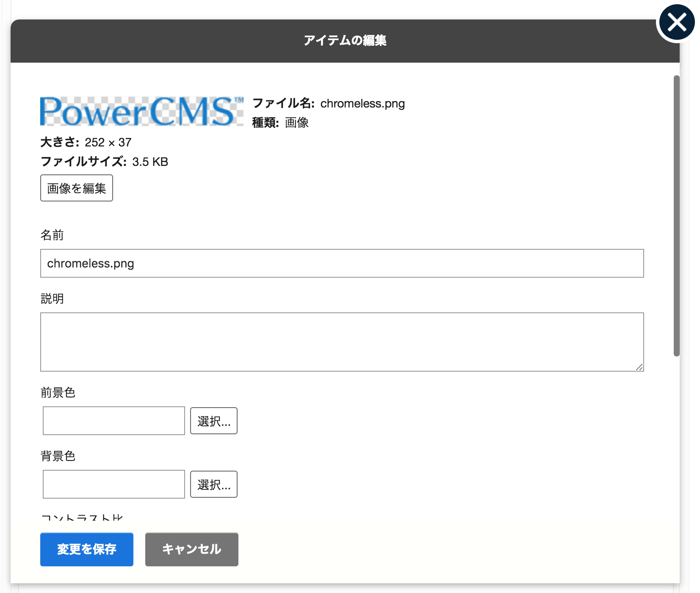Cancel editing with キャンセル button
This screenshot has height=593, width=700.
point(192,549)
